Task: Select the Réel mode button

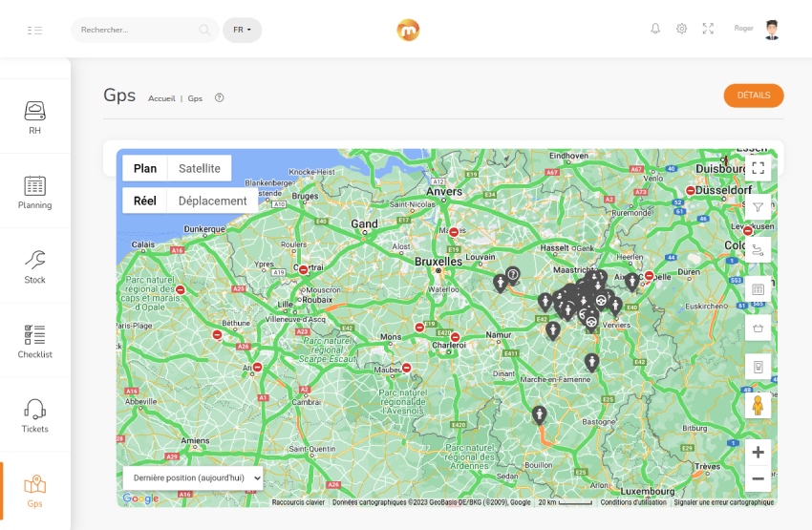Action: [145, 201]
